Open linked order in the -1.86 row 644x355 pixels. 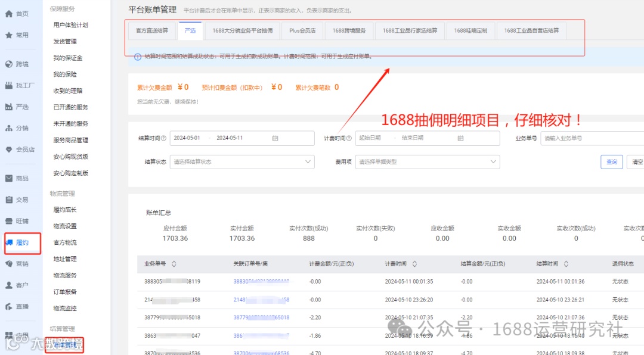coord(261,336)
